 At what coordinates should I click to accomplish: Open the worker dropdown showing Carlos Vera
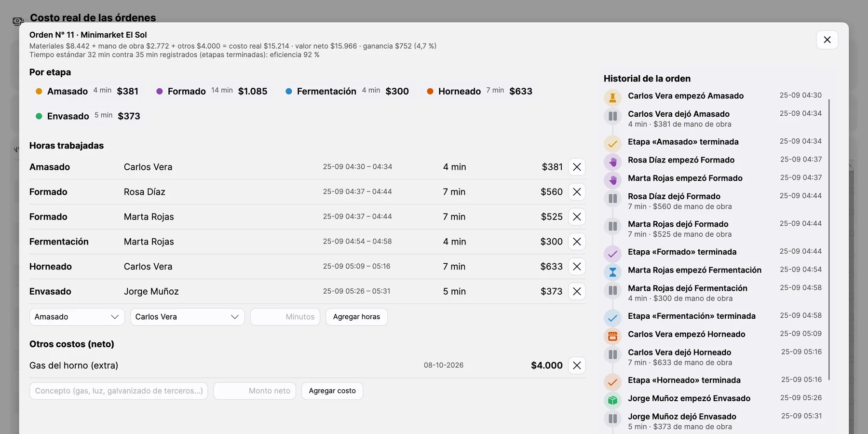[188, 317]
